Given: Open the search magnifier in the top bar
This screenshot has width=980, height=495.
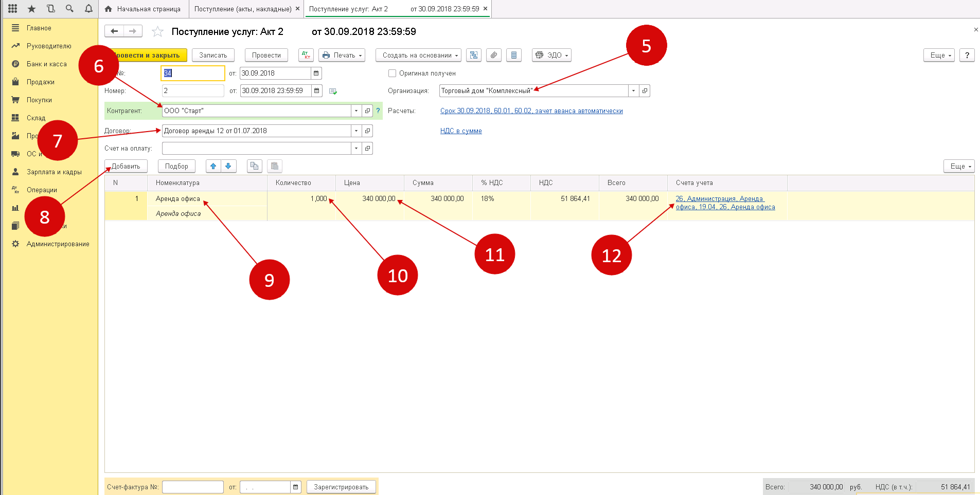Looking at the screenshot, I should click(69, 9).
